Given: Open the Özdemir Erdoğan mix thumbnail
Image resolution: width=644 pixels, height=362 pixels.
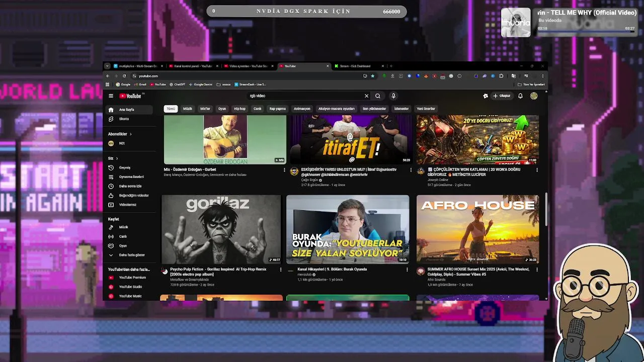Looking at the screenshot, I should [x=225, y=140].
